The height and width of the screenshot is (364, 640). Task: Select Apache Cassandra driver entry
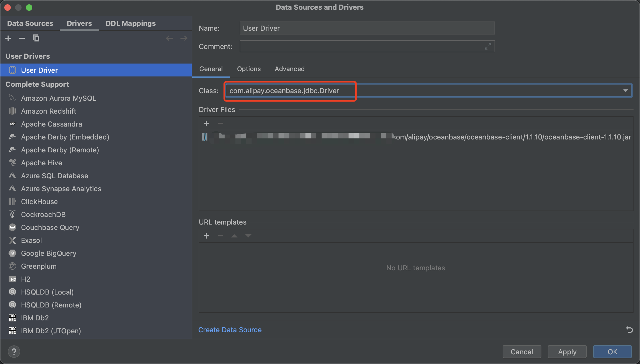(x=51, y=124)
